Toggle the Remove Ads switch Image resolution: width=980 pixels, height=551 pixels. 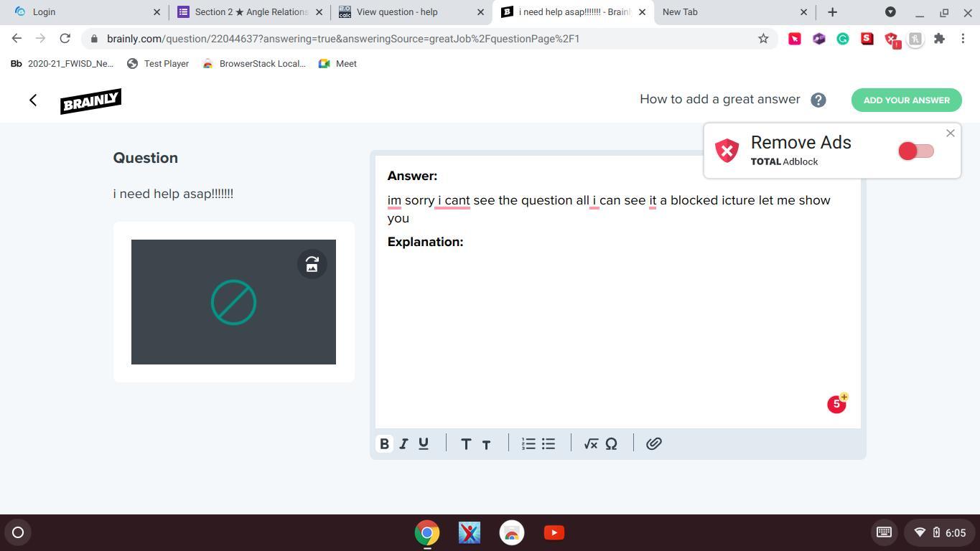(916, 151)
